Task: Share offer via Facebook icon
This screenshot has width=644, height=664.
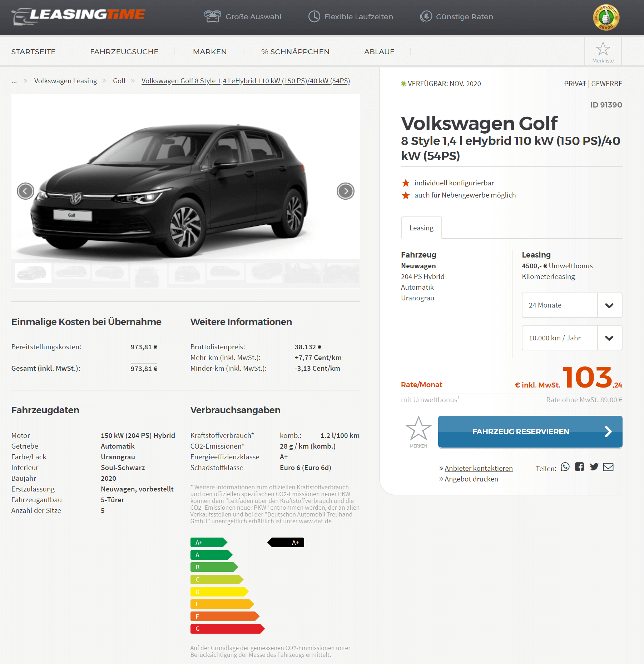Action: 579,467
